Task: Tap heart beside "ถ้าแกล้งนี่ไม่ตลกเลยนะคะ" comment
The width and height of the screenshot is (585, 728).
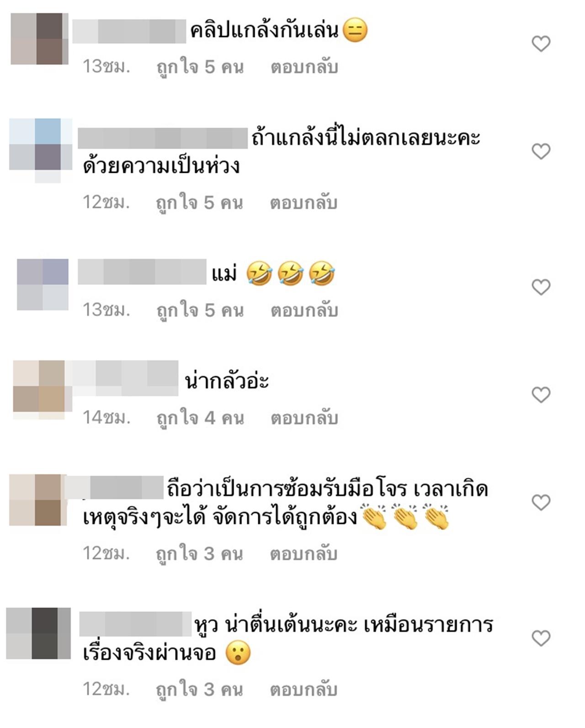Action: tap(541, 151)
